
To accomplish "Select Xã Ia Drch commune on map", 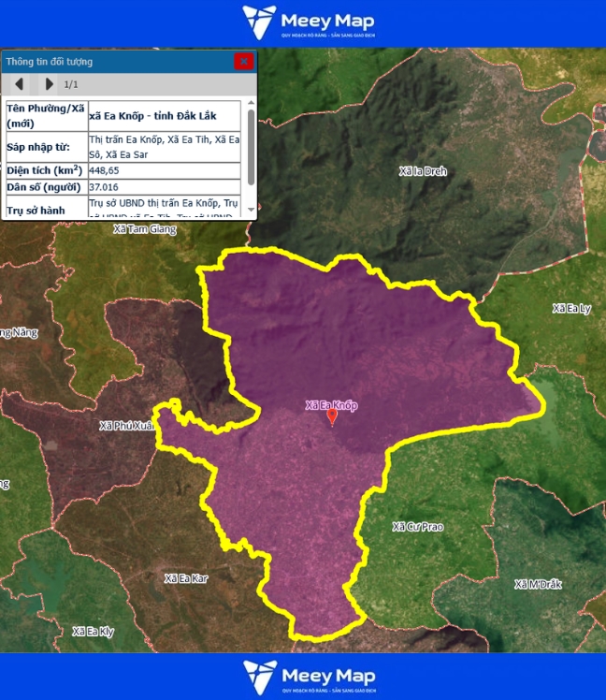I will click(423, 171).
